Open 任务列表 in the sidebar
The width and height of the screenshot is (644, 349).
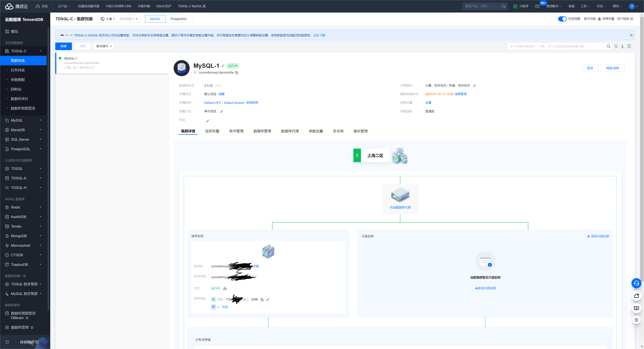pos(18,70)
